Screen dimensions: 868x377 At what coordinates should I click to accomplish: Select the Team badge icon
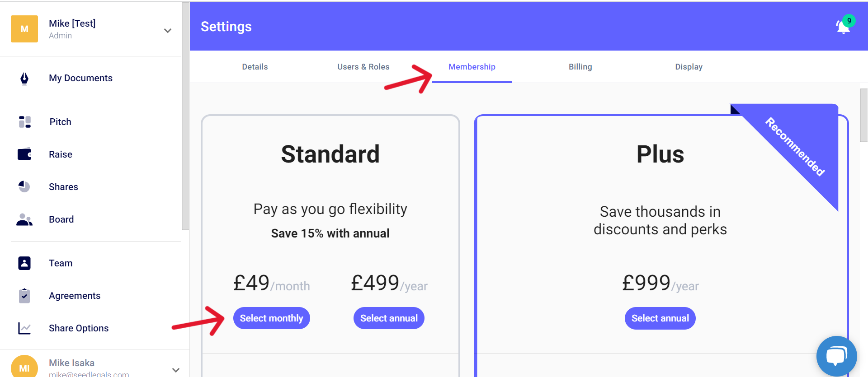[24, 263]
